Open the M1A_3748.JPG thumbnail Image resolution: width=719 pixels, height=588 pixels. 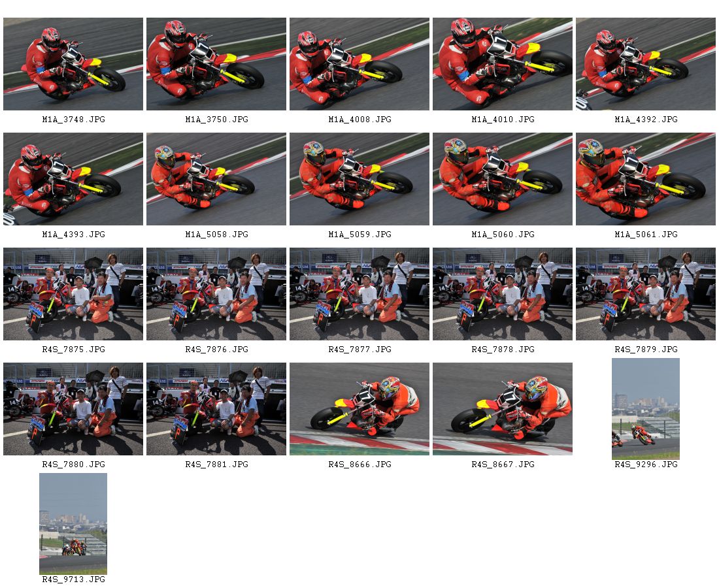tap(73, 64)
